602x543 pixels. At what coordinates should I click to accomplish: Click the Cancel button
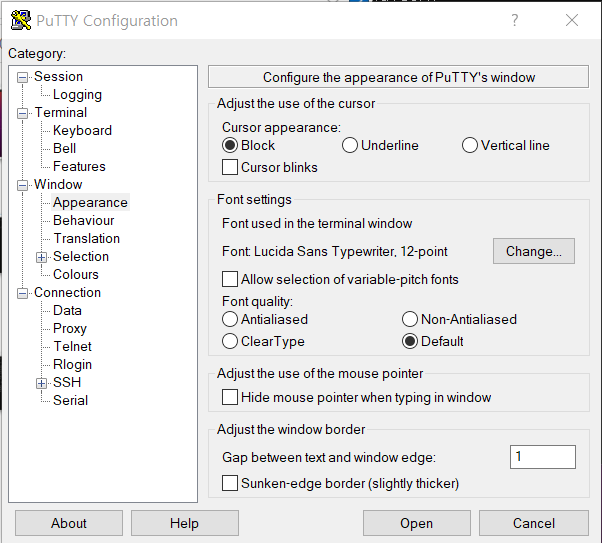coord(534,523)
